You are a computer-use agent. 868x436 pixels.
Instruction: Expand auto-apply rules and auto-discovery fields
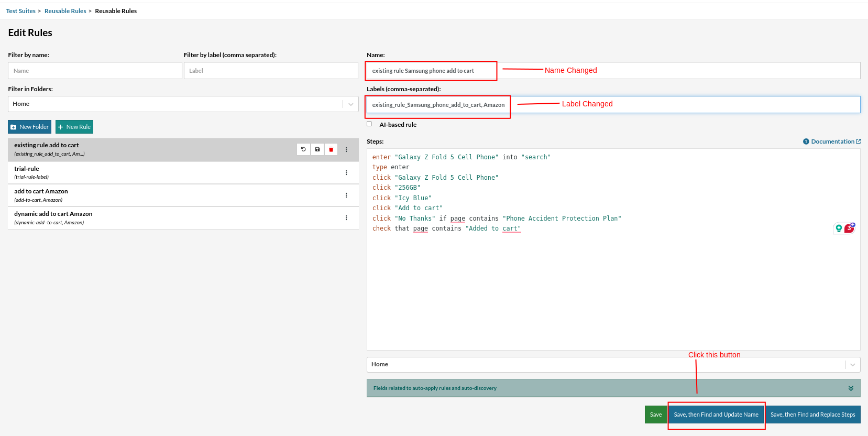pos(850,388)
